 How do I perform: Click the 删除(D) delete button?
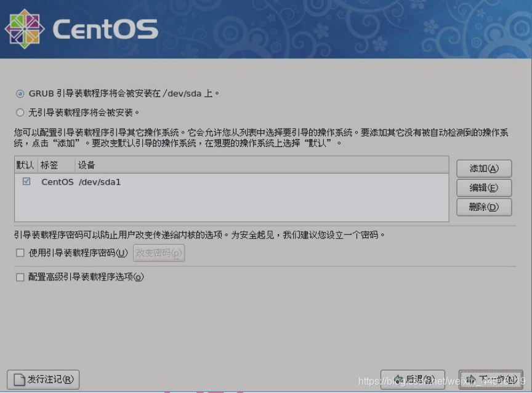(484, 207)
